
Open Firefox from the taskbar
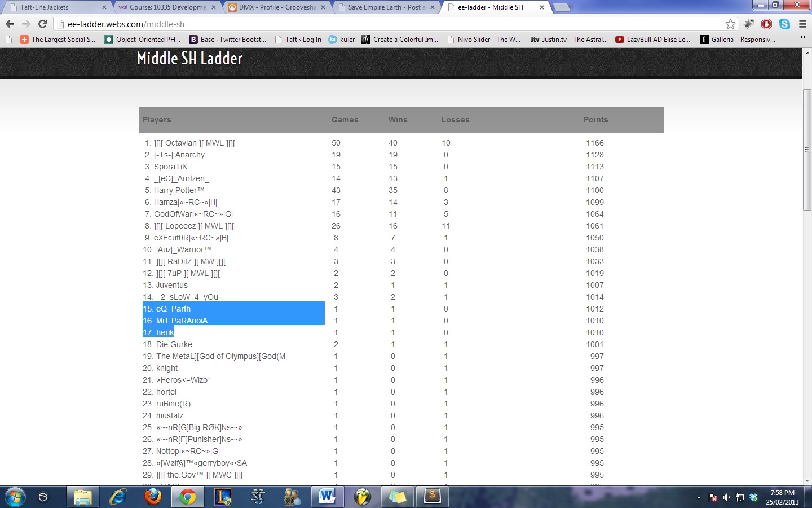tap(153, 497)
